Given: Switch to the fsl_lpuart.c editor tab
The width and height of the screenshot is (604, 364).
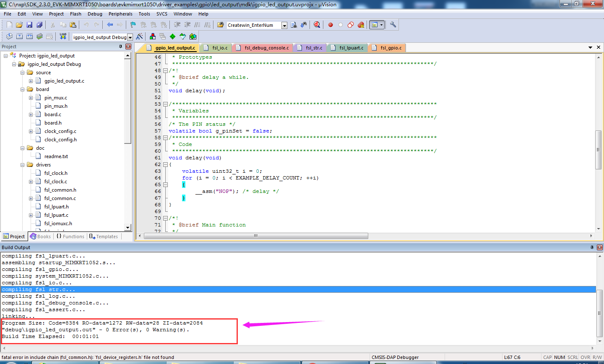Looking at the screenshot, I should click(x=348, y=48).
